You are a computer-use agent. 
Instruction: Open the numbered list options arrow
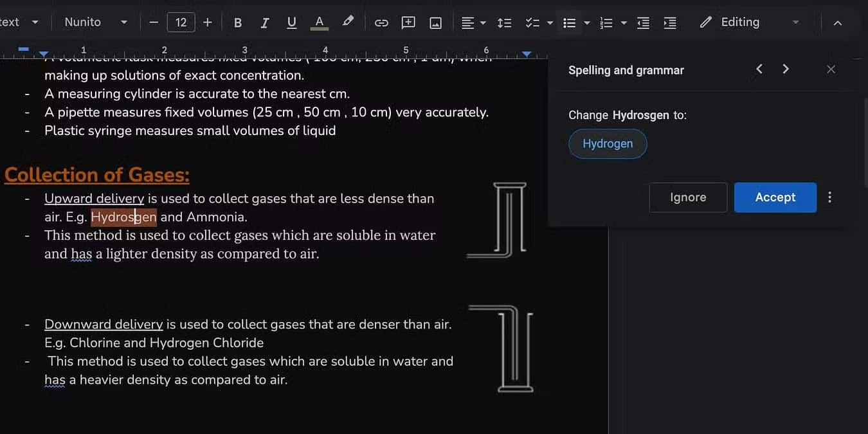[x=624, y=23]
